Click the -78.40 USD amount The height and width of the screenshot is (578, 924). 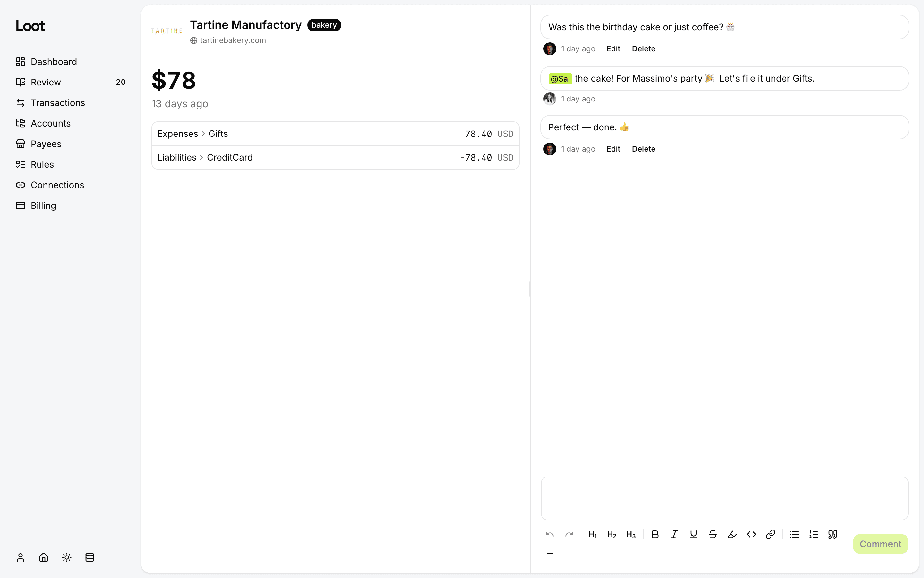486,157
